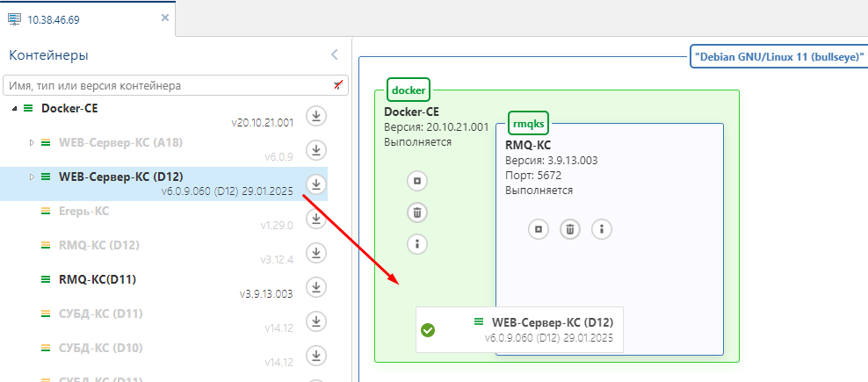868x382 pixels.
Task: Click Выполняется status in RMQ-КС card
Action: tap(539, 190)
